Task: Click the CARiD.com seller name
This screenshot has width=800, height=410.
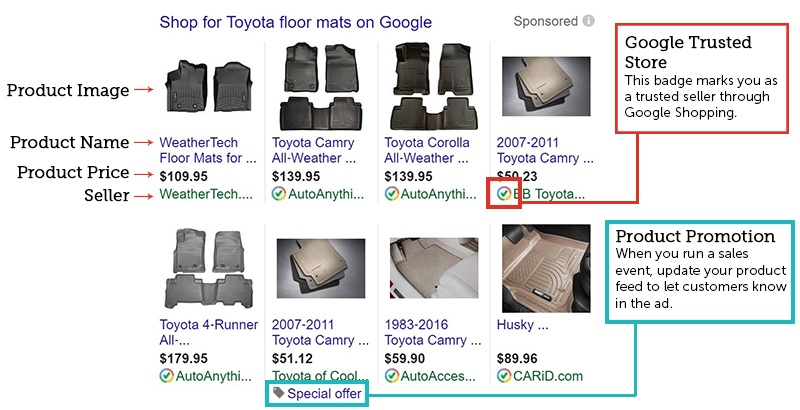Action: (x=547, y=375)
